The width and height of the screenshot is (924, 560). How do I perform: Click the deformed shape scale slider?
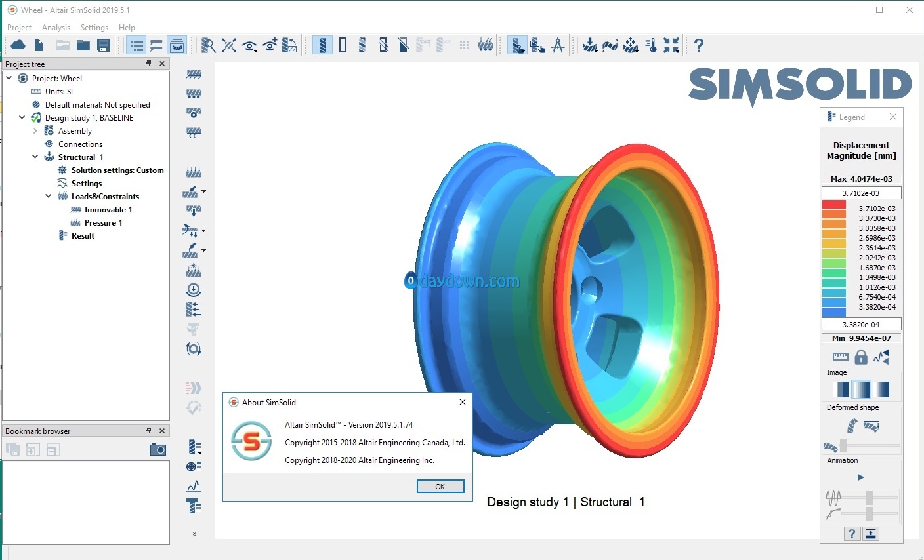843,445
